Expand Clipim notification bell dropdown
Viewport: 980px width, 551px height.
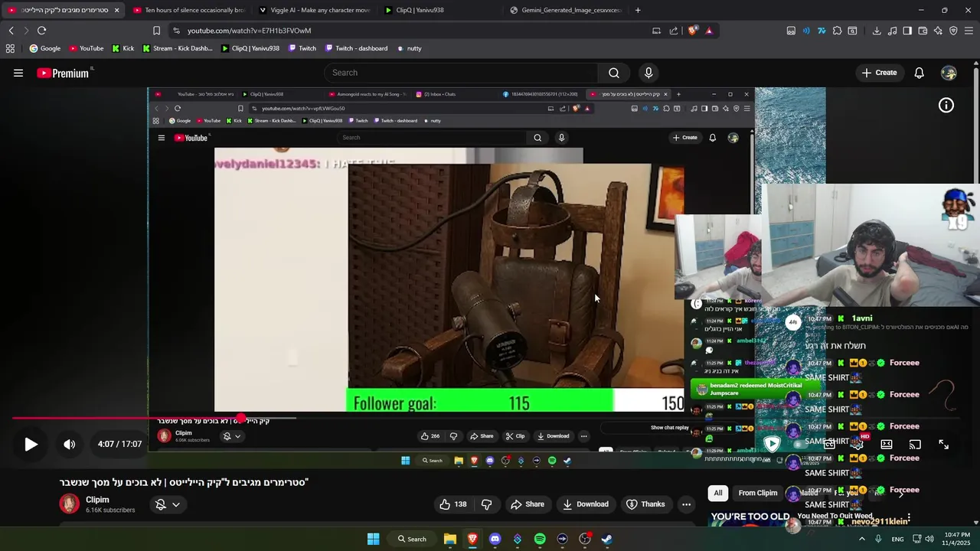[168, 504]
